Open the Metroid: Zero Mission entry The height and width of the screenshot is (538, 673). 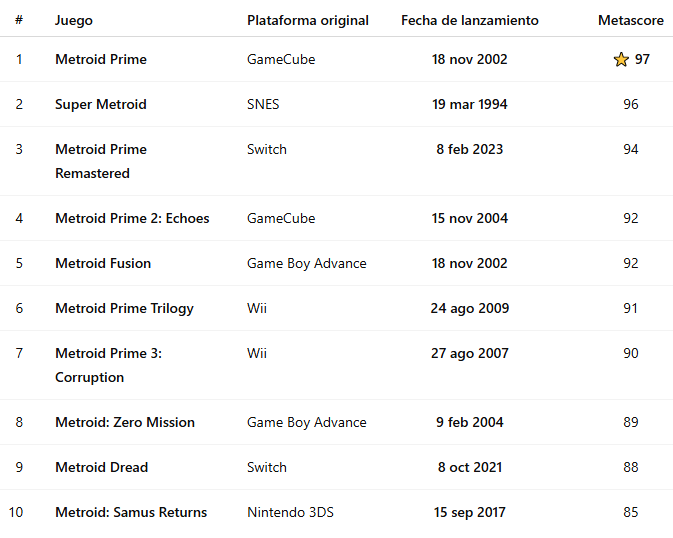125,423
